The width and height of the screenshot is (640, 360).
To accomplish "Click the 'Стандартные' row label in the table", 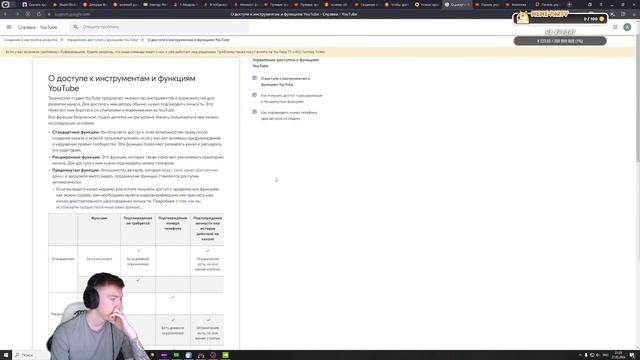I will point(63,259).
